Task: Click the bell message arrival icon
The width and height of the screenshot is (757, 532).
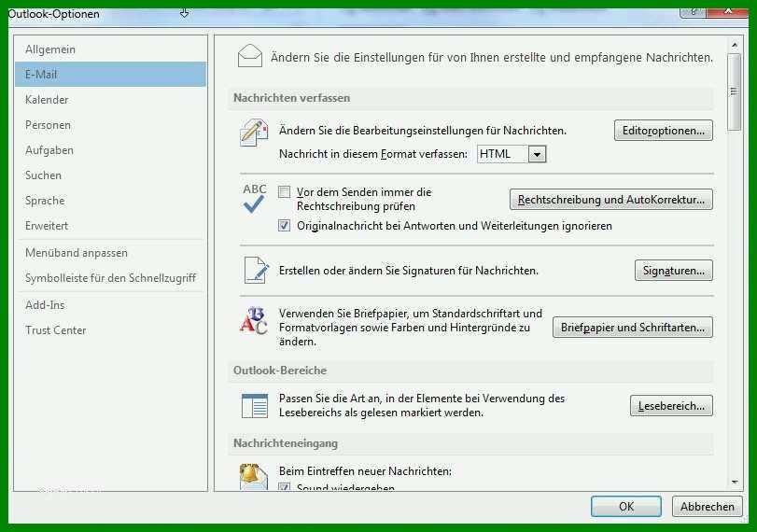Action: coord(254,476)
